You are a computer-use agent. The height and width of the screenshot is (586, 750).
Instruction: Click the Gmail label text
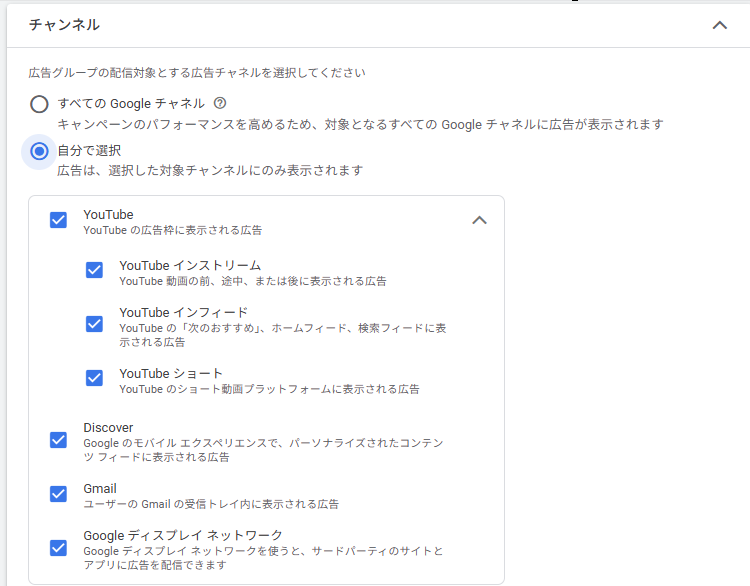pos(100,488)
